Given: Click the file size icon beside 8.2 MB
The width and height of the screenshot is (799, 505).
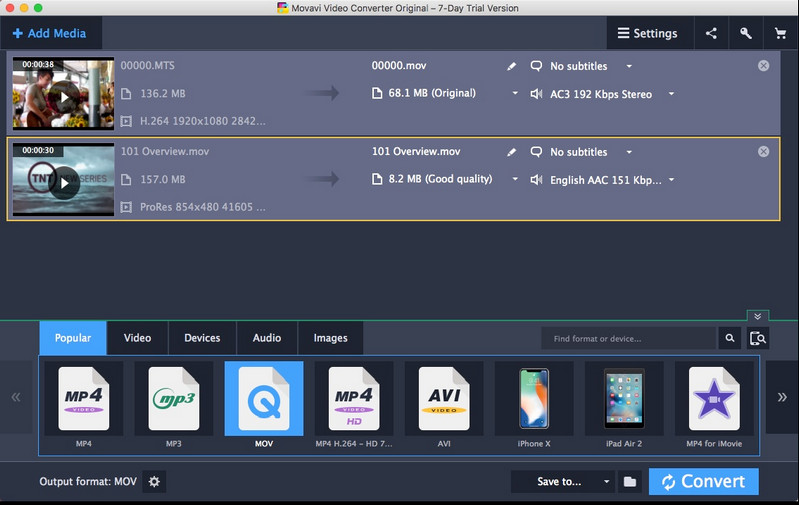Looking at the screenshot, I should 377,179.
